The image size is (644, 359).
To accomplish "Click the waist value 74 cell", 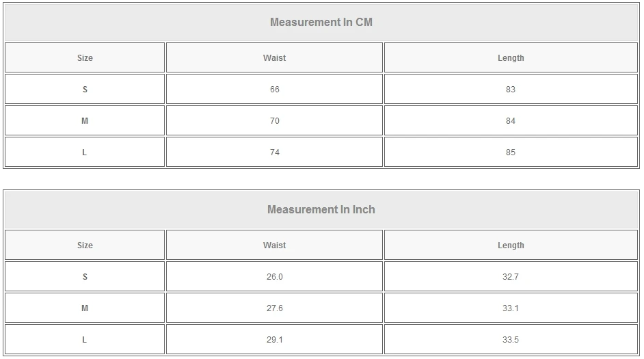I will pos(274,152).
